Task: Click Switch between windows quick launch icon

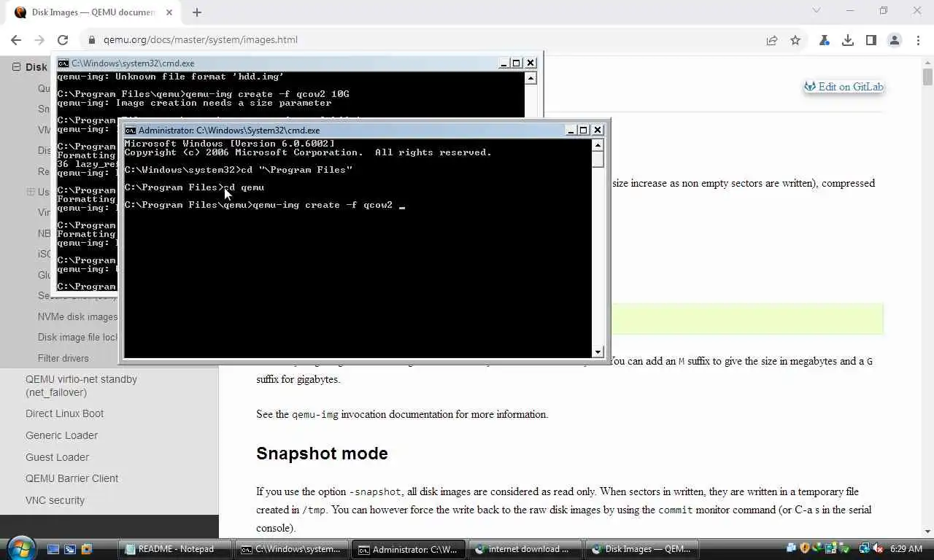Action: coord(70,549)
